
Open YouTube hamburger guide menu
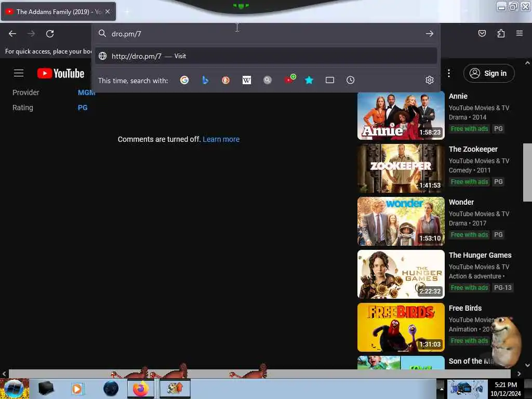19,73
